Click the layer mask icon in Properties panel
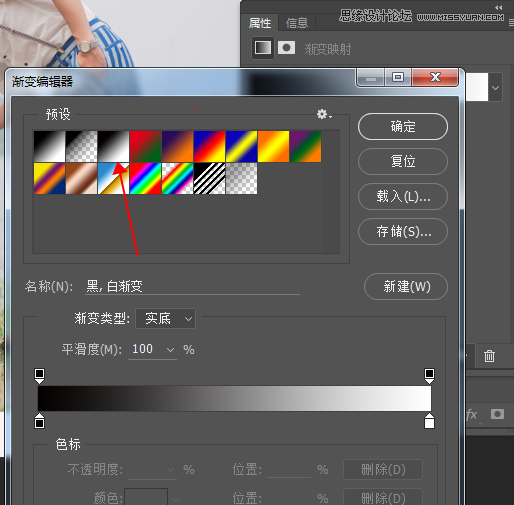 286,48
